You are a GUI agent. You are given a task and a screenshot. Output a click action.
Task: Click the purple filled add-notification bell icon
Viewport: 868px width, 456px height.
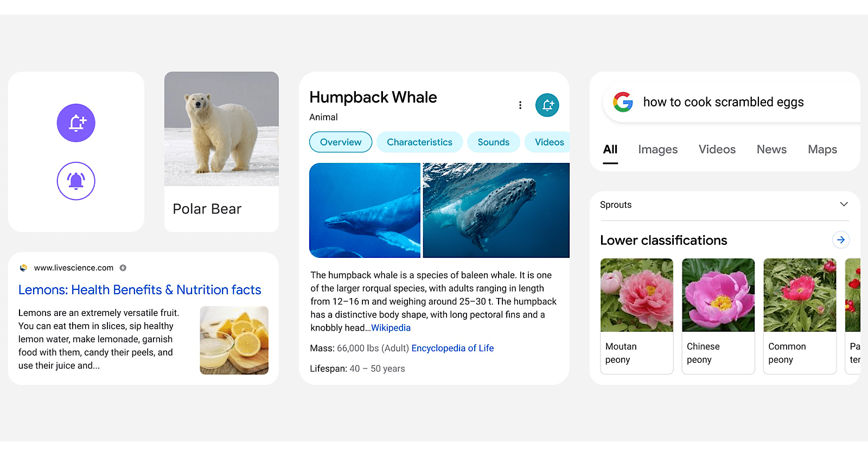[x=76, y=123]
